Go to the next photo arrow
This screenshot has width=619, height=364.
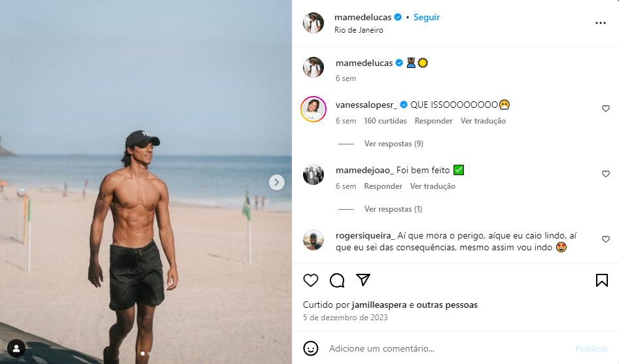(x=277, y=182)
